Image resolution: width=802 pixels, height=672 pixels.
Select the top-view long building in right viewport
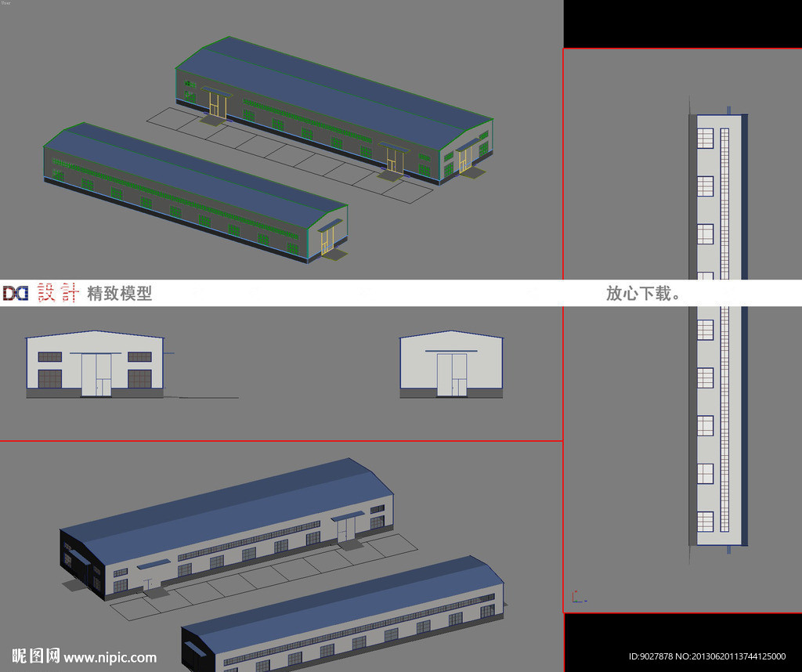point(718,330)
